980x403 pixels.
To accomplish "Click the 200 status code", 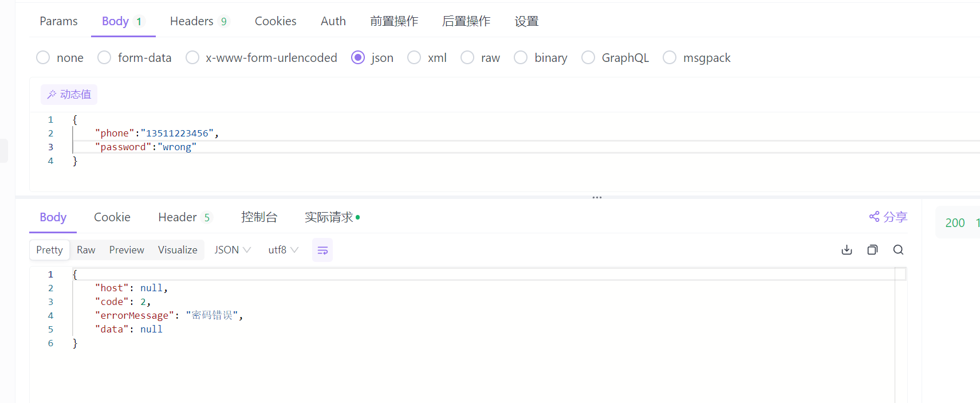I will pyautogui.click(x=955, y=223).
